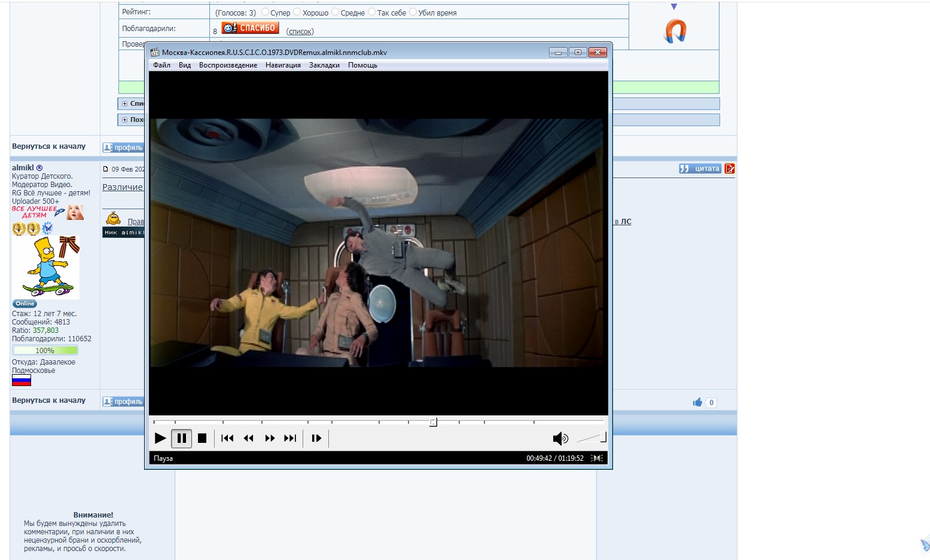930x560 pixels.
Task: Open almikl's профиль button at bottom
Action: tap(123, 402)
